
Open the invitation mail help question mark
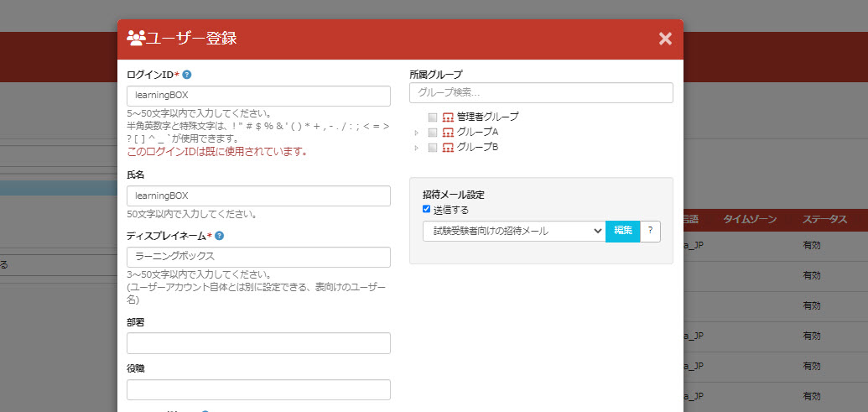click(650, 231)
